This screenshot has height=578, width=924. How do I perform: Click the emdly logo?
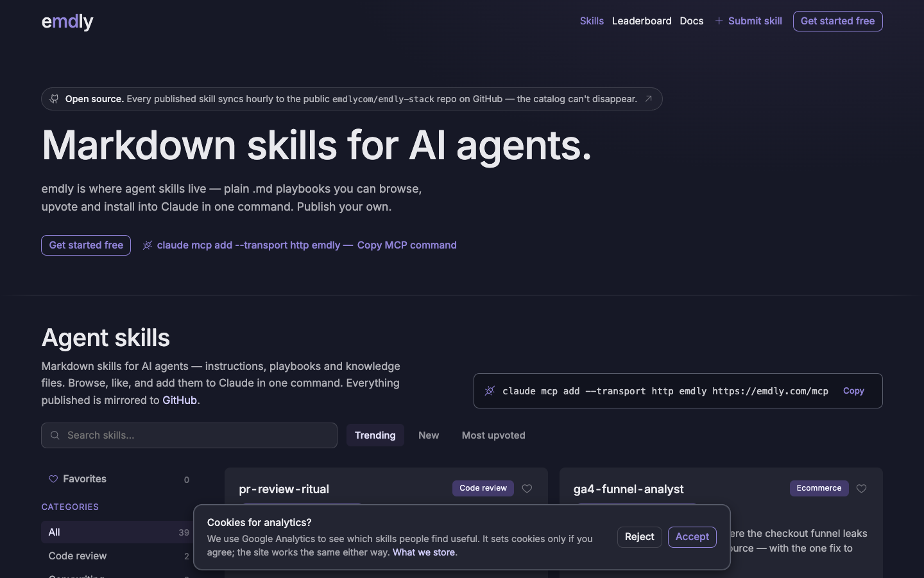point(67,22)
